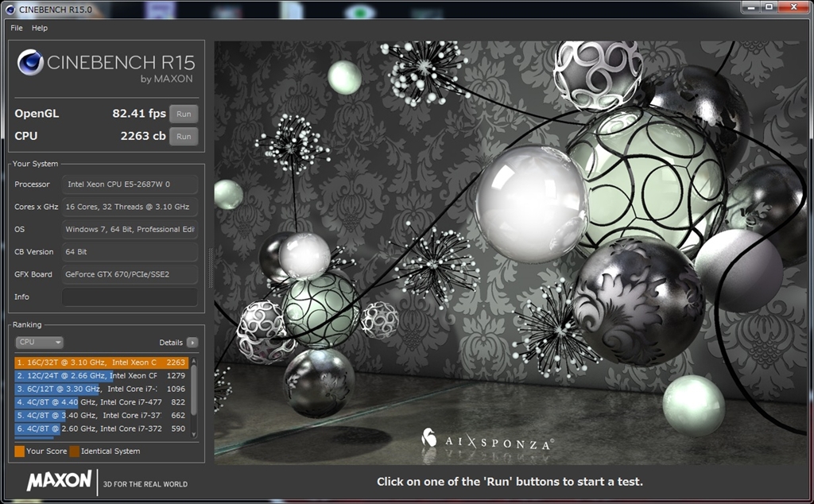Click the Cinebench R15 logo sphere icon
The height and width of the screenshot is (504, 814).
[31, 63]
